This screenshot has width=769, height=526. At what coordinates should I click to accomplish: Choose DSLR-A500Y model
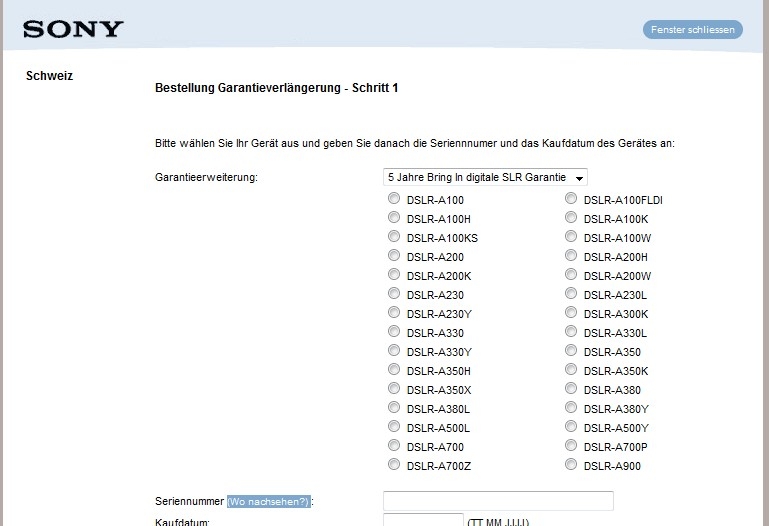click(x=571, y=426)
